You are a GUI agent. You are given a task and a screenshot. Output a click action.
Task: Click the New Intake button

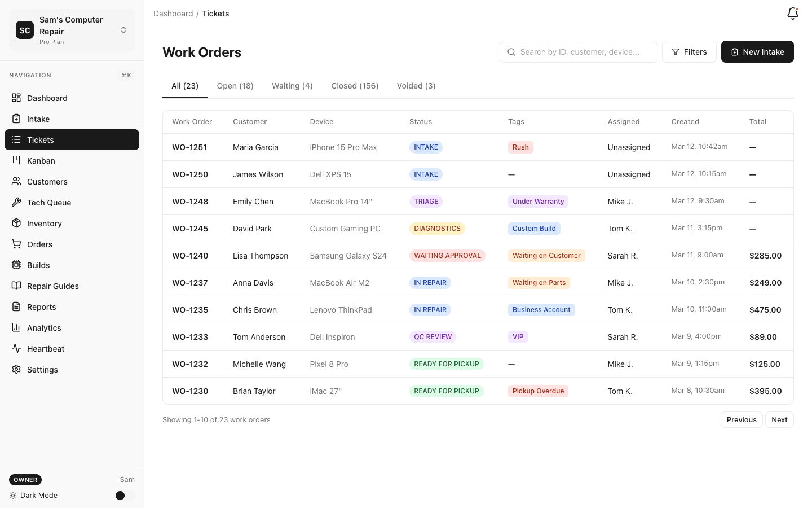757,51
